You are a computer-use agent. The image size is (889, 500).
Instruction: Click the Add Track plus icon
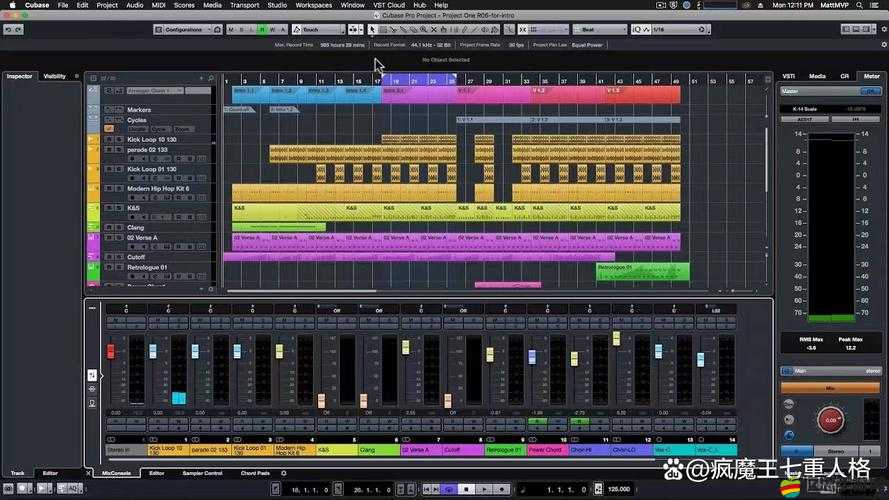(x=201, y=78)
